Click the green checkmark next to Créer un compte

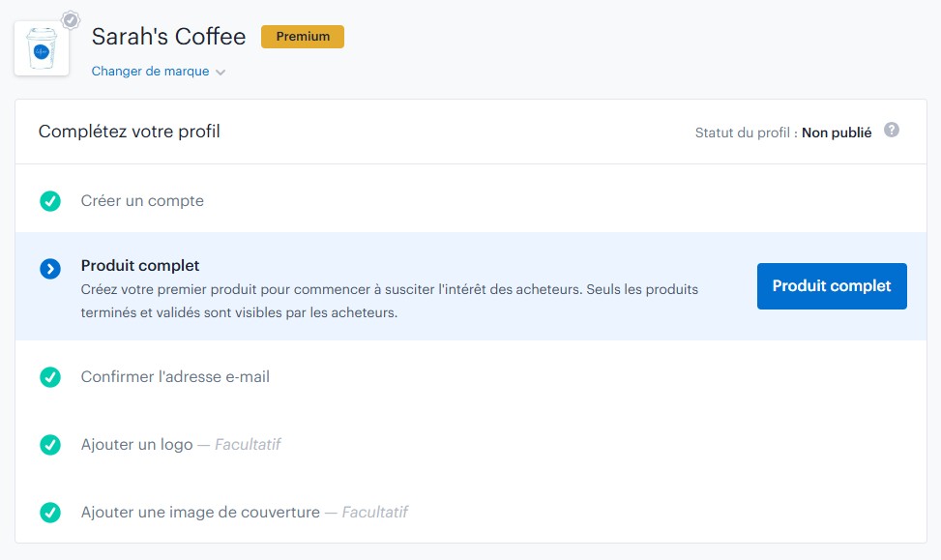50,201
